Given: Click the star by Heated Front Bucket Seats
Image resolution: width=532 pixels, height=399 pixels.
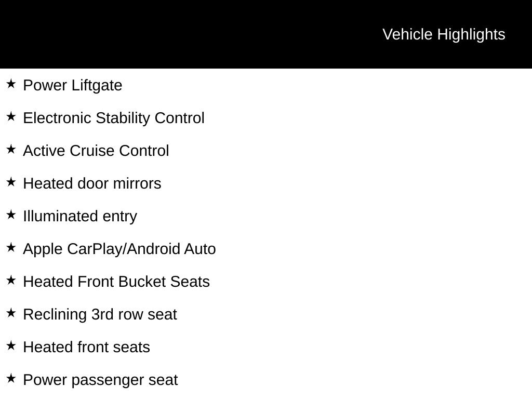Looking at the screenshot, I should [x=11, y=280].
